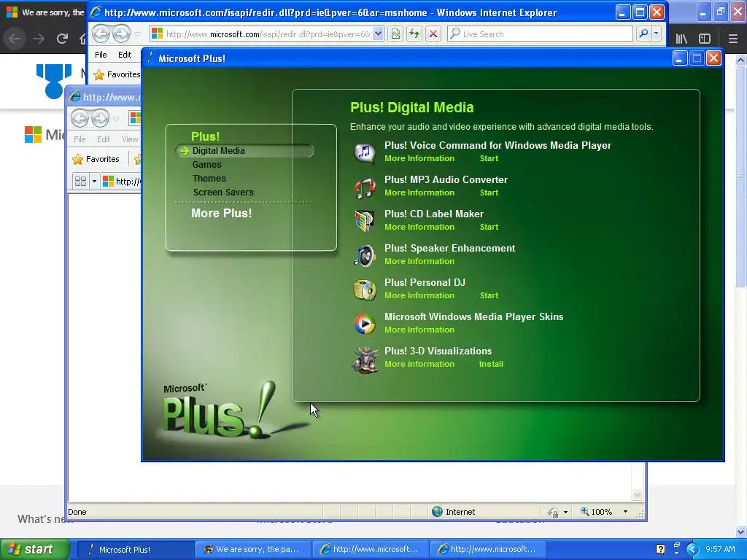Image resolution: width=747 pixels, height=560 pixels.
Task: Toggle the Firefox sidebar icon
Action: coord(705,39)
